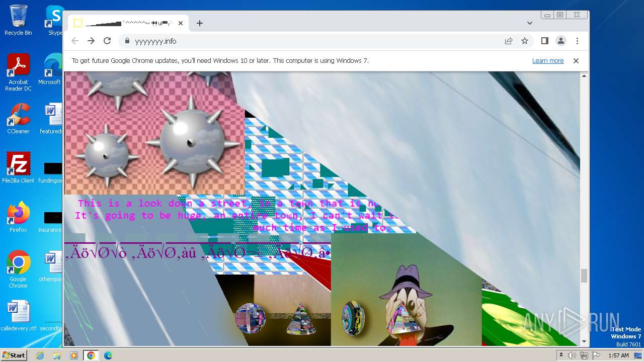Open network status tray icon
644x362 pixels.
click(584, 355)
